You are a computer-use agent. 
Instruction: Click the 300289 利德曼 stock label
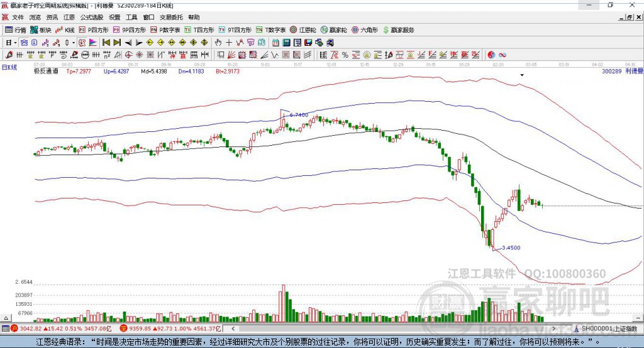click(622, 71)
